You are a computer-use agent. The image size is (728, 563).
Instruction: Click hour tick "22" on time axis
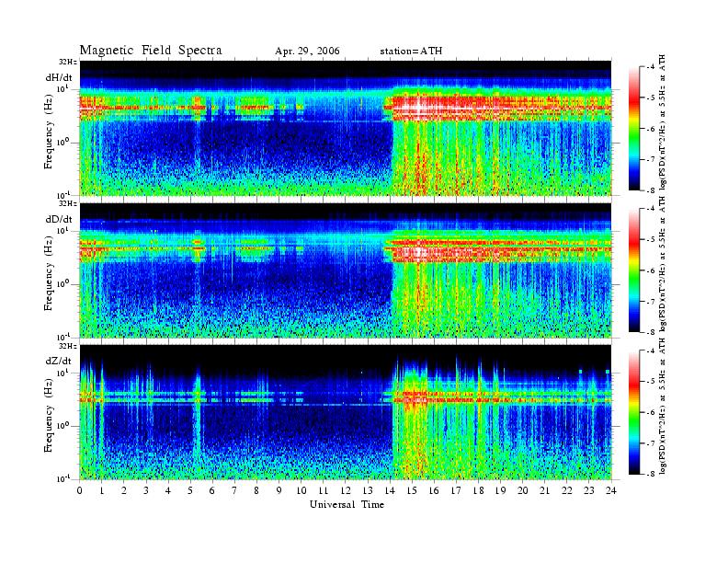pyautogui.click(x=567, y=490)
